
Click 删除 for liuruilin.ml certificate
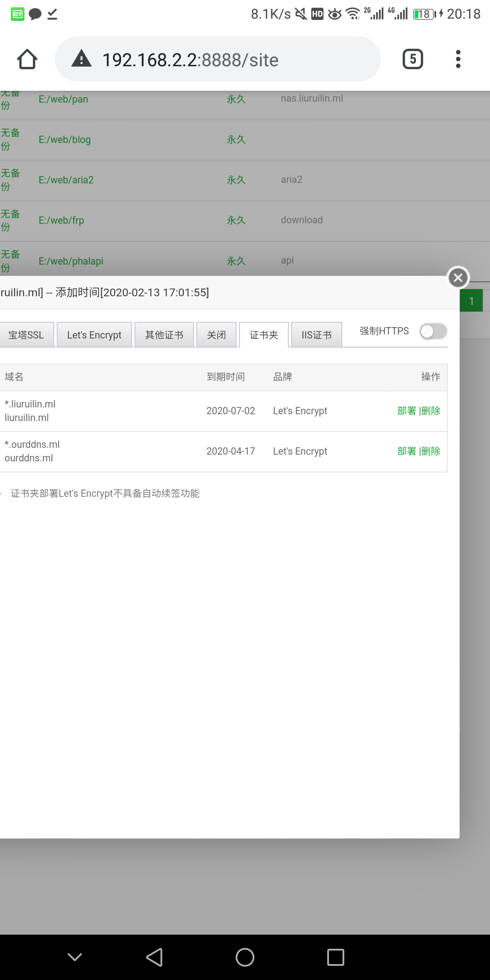coord(431,411)
